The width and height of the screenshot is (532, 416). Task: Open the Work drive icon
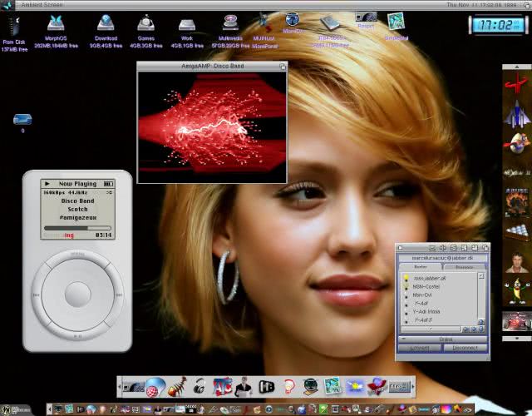click(x=187, y=23)
